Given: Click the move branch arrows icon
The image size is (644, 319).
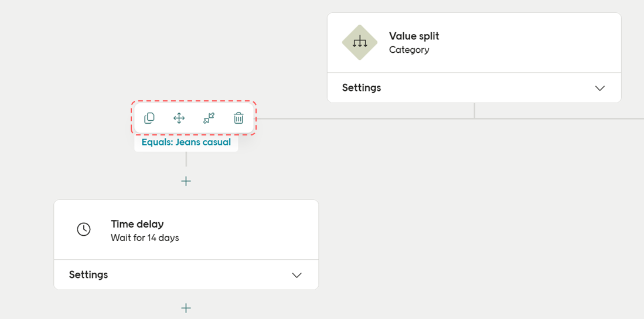Looking at the screenshot, I should tap(179, 118).
